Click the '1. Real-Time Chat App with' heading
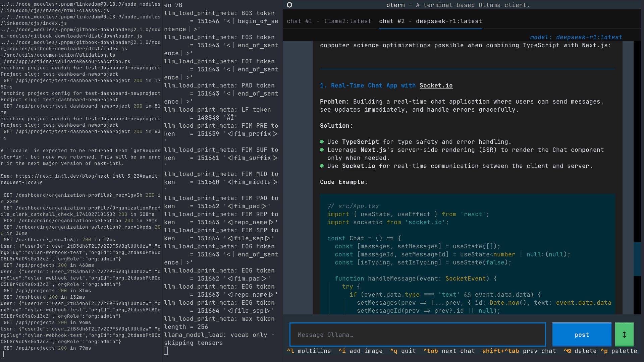 point(368,85)
